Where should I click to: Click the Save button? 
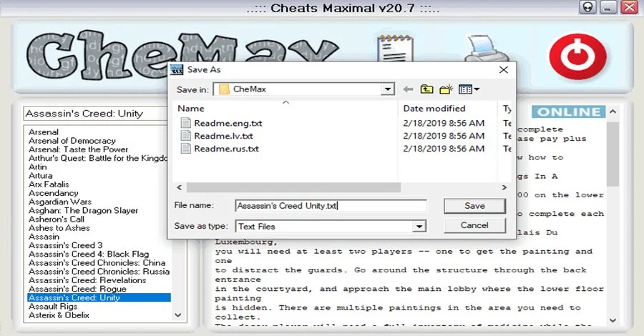[474, 206]
